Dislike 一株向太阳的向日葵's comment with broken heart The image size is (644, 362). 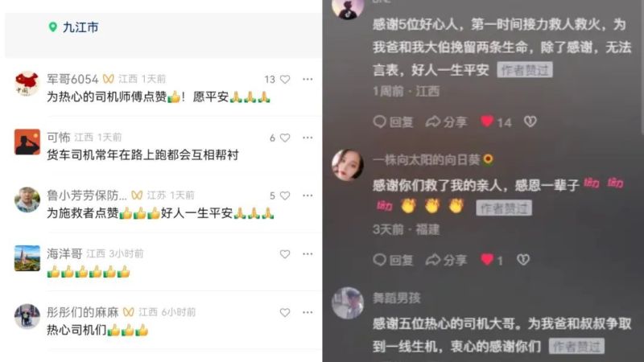pyautogui.click(x=523, y=259)
